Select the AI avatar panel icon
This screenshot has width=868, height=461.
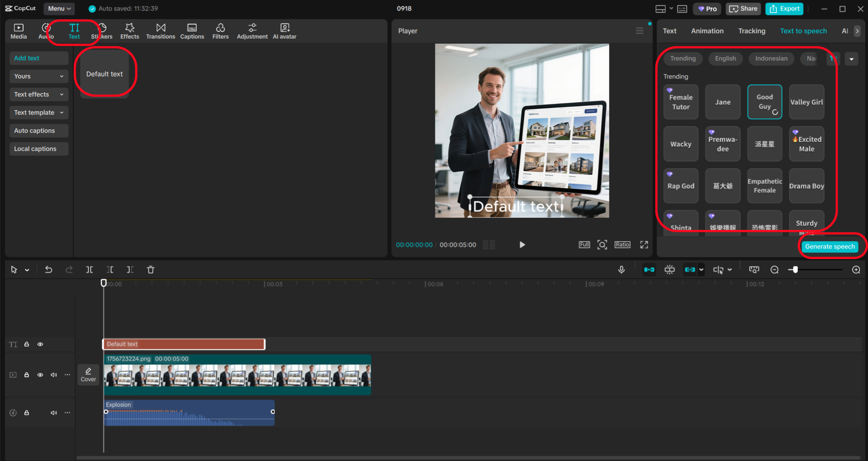pos(284,31)
